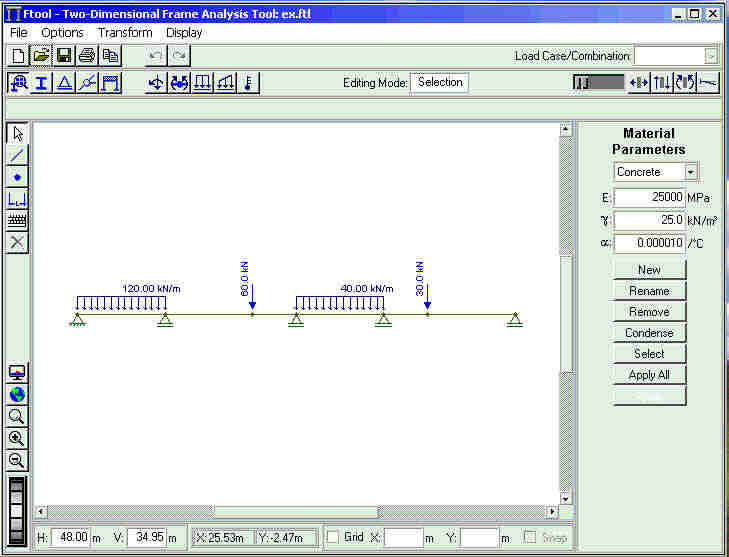Enable the Grid checkbox
Screen dimensions: 729x557
pyautogui.click(x=333, y=538)
